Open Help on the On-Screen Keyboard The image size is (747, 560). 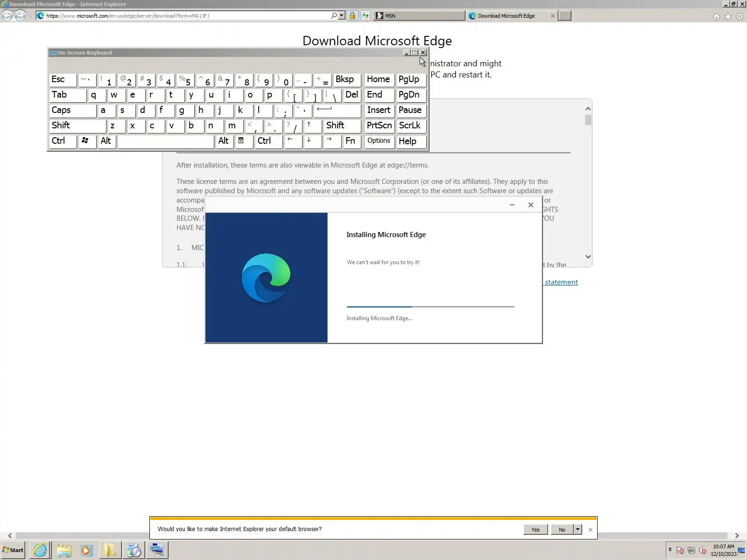click(411, 141)
